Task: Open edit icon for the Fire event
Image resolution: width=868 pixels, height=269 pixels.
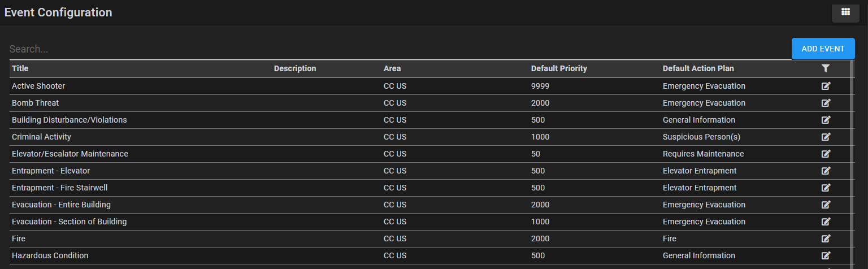Action: [x=826, y=238]
